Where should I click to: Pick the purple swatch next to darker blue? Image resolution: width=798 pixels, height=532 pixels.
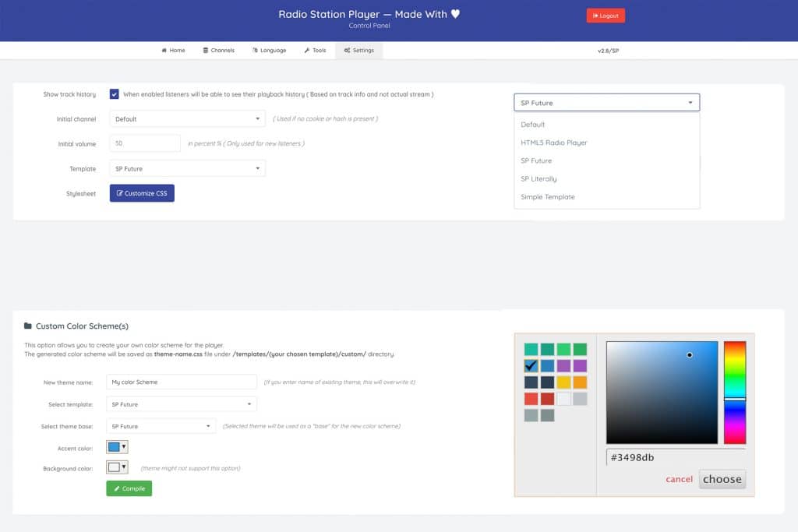(x=563, y=365)
